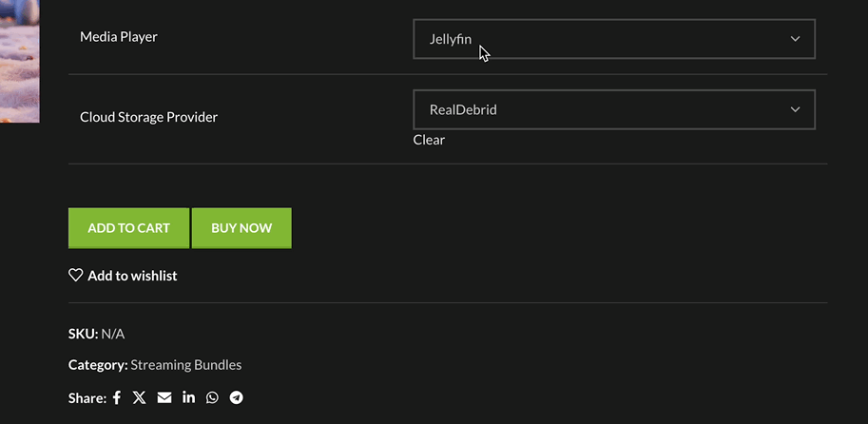Click the Add to wishlist link
This screenshot has height=424, width=868.
pos(132,276)
